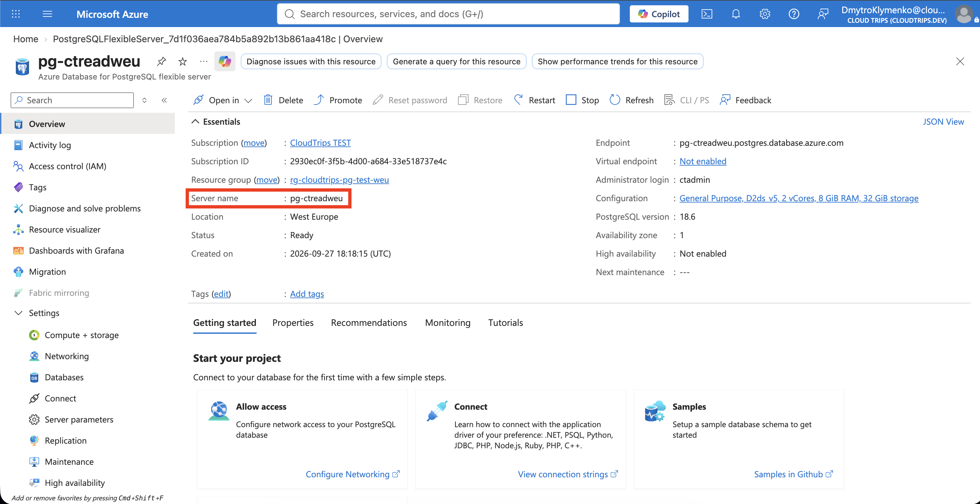The width and height of the screenshot is (980, 504).
Task: Click Configure Networking link
Action: pyautogui.click(x=353, y=474)
